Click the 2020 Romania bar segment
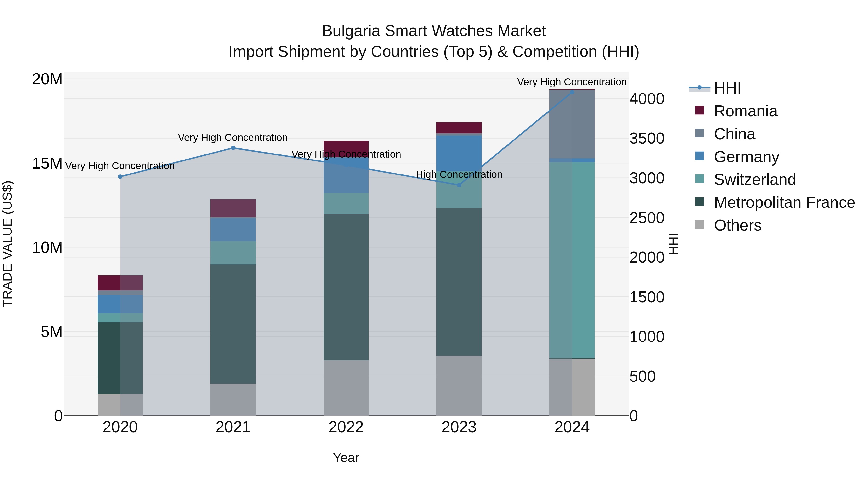Viewport: 868px width, 488px height. (120, 283)
